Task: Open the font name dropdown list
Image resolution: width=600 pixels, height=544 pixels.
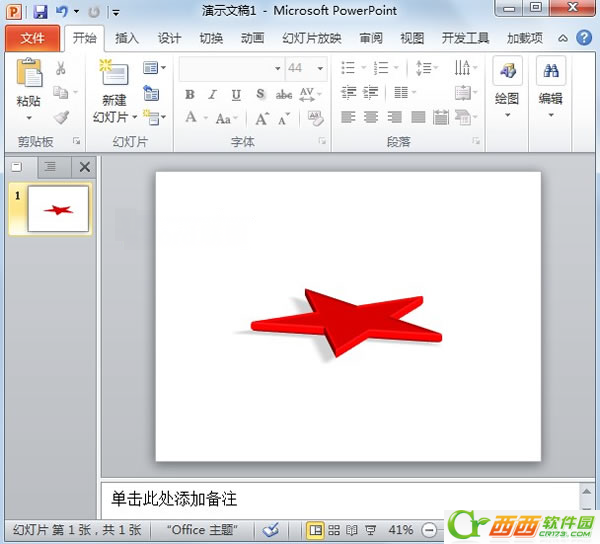Action: pos(277,69)
